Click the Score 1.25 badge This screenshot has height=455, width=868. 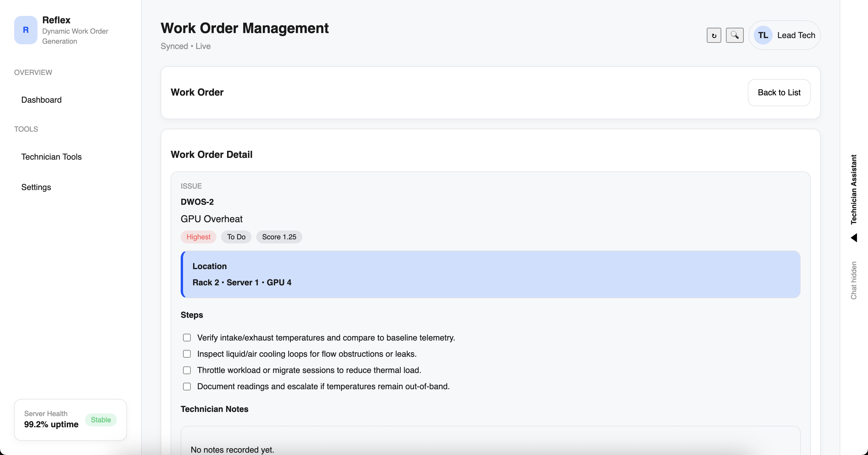279,237
